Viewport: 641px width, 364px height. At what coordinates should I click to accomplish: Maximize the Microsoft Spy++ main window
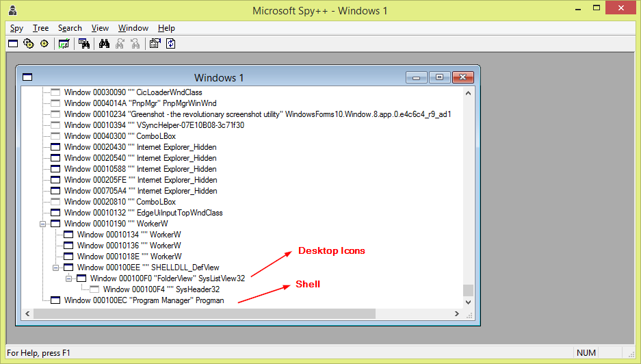(x=597, y=8)
